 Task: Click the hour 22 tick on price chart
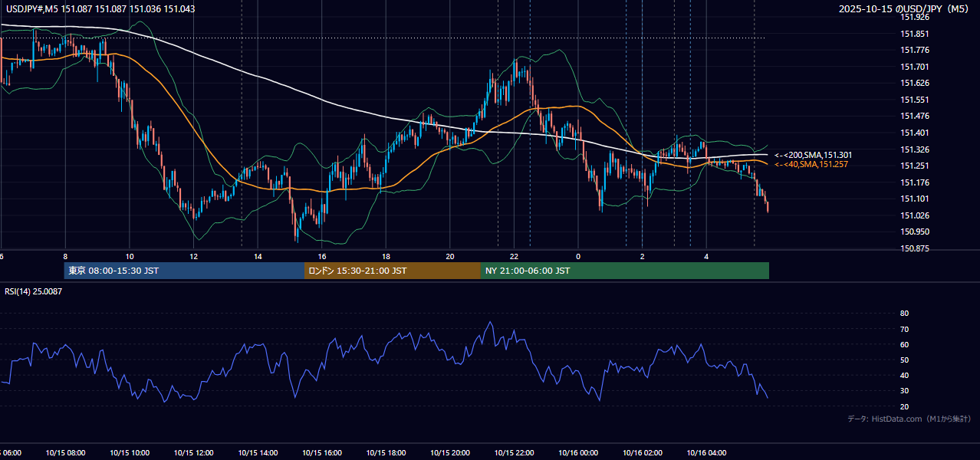tap(514, 256)
